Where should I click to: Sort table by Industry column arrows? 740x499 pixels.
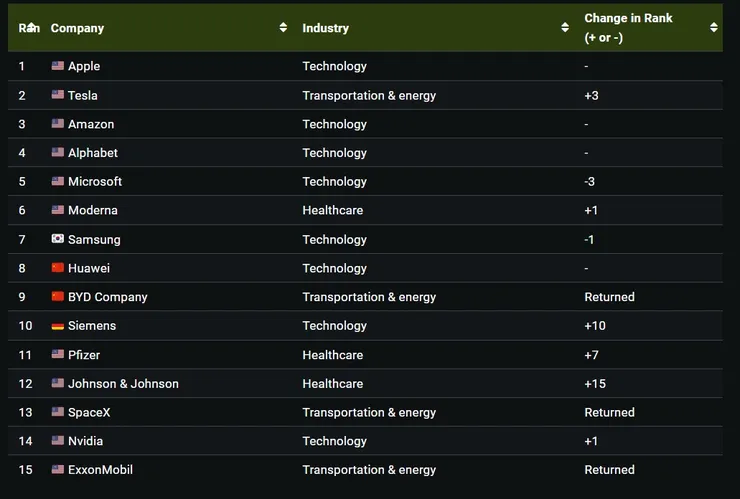pyautogui.click(x=565, y=27)
